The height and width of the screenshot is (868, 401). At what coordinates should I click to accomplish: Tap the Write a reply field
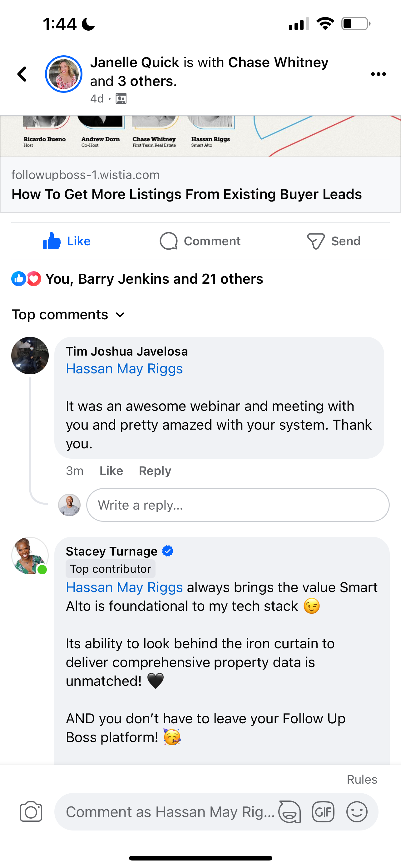[238, 505]
